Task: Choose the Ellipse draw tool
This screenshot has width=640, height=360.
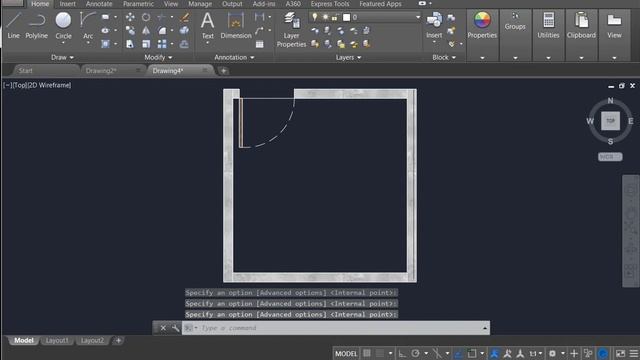Action: point(105,31)
